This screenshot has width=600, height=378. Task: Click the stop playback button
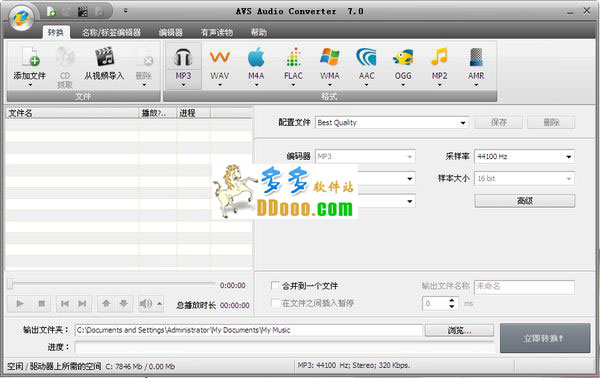point(42,304)
